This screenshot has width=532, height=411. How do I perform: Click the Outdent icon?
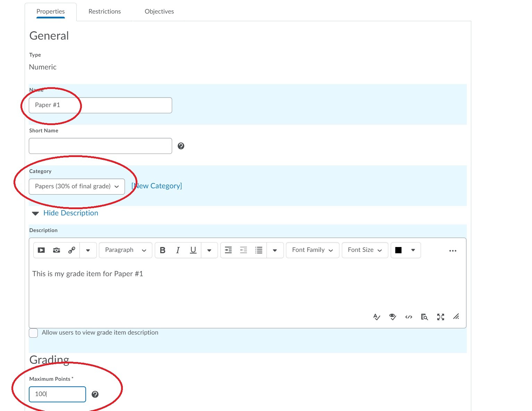[x=244, y=250]
